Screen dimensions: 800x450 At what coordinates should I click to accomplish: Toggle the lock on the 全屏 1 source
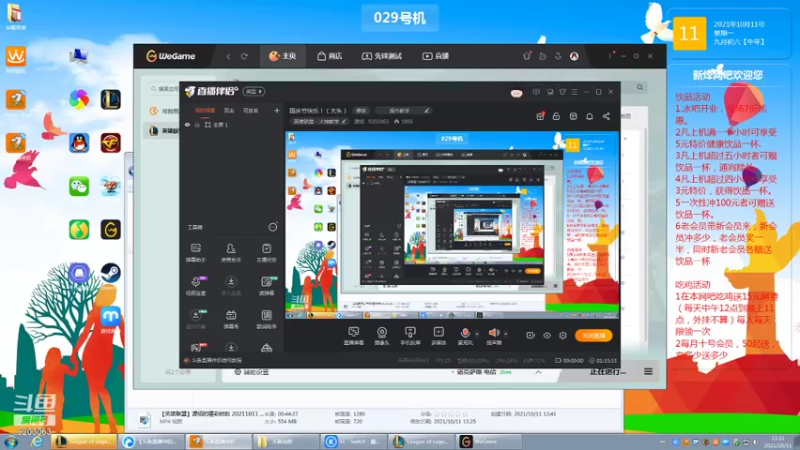coord(197,124)
